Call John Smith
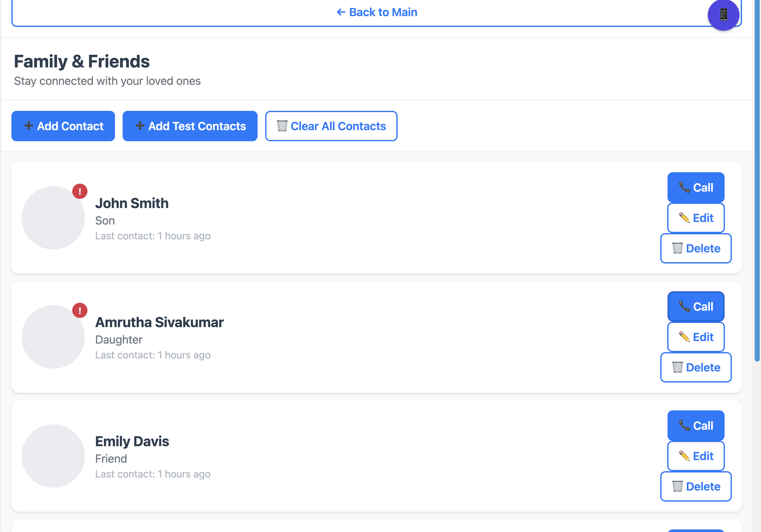761x532 pixels. point(696,187)
